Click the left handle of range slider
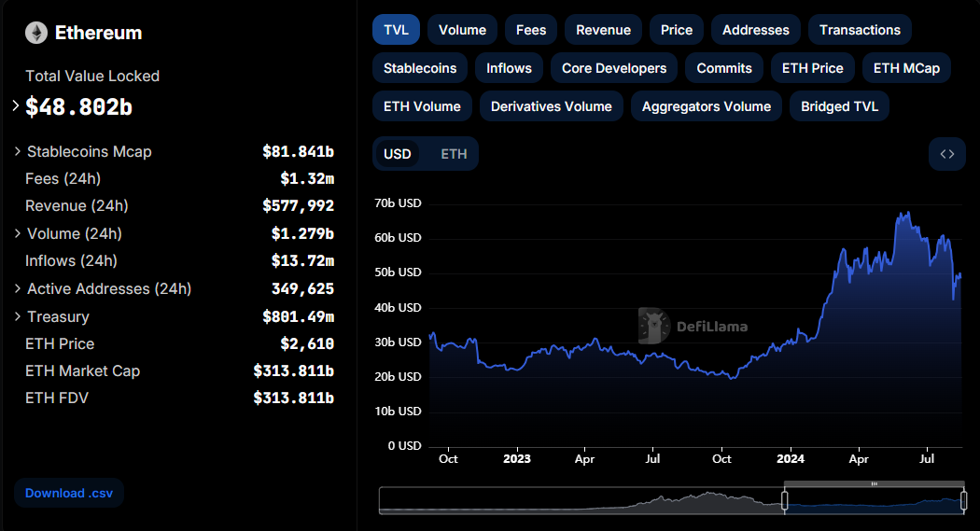Viewport: 980px width, 531px height. coord(784,500)
